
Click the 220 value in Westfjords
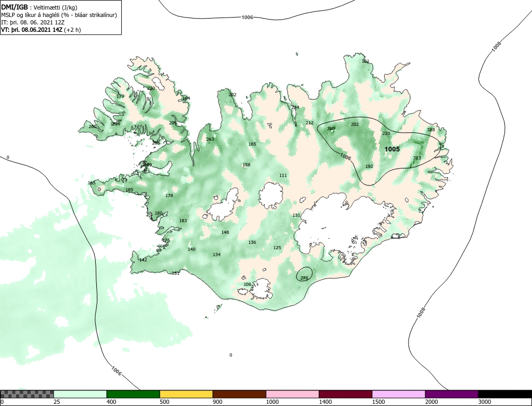151,88
